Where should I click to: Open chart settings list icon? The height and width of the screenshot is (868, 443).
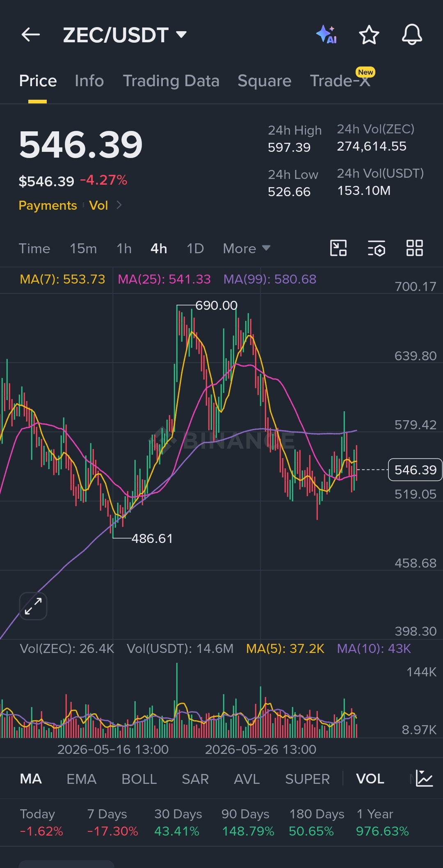coord(376,248)
